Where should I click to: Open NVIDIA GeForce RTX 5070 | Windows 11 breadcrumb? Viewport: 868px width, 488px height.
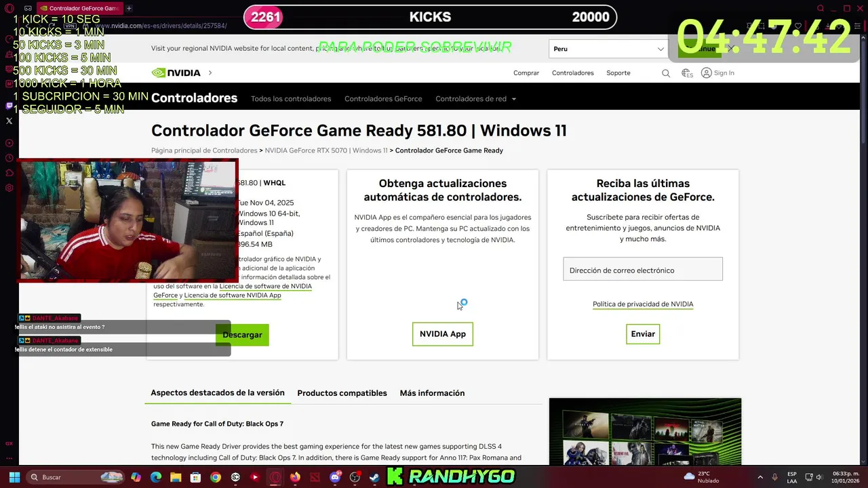pyautogui.click(x=326, y=150)
